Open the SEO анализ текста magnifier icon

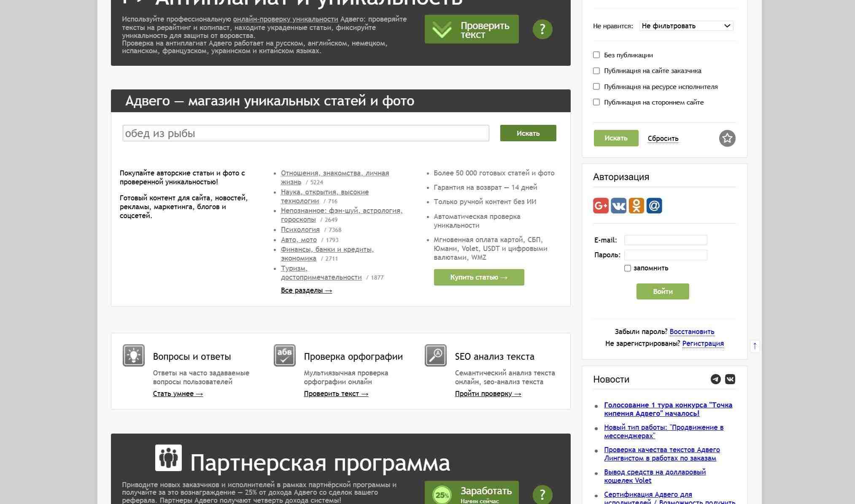tap(435, 356)
